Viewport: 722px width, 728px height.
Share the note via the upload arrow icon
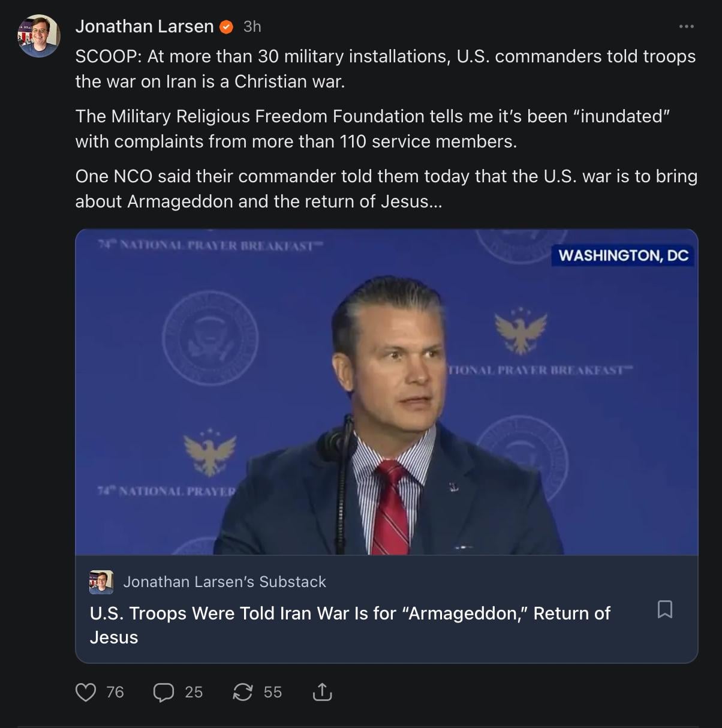click(322, 692)
